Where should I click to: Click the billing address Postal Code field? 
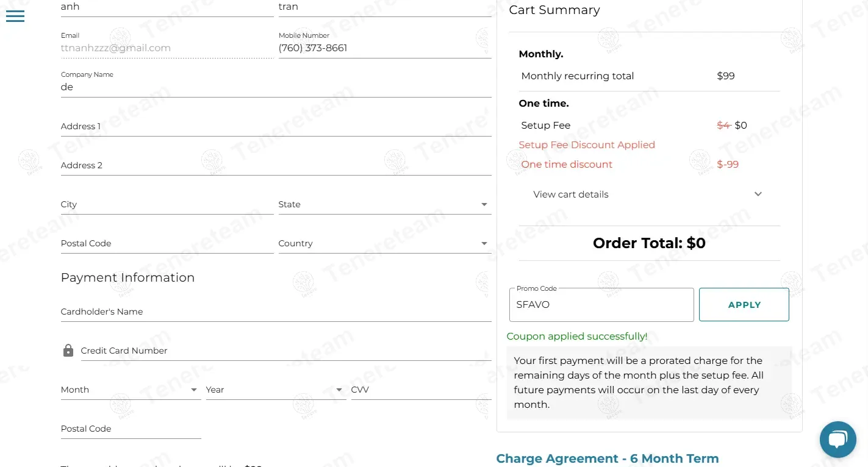tap(167, 244)
